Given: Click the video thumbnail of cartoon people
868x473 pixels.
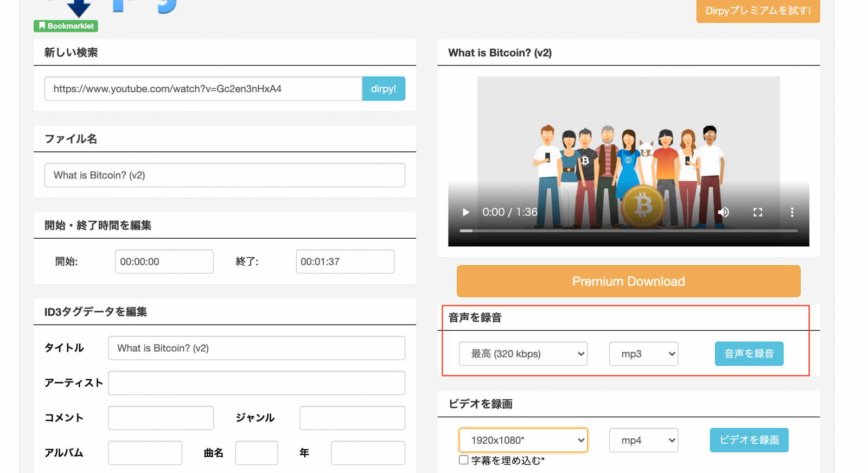Looking at the screenshot, I should pyautogui.click(x=629, y=161).
